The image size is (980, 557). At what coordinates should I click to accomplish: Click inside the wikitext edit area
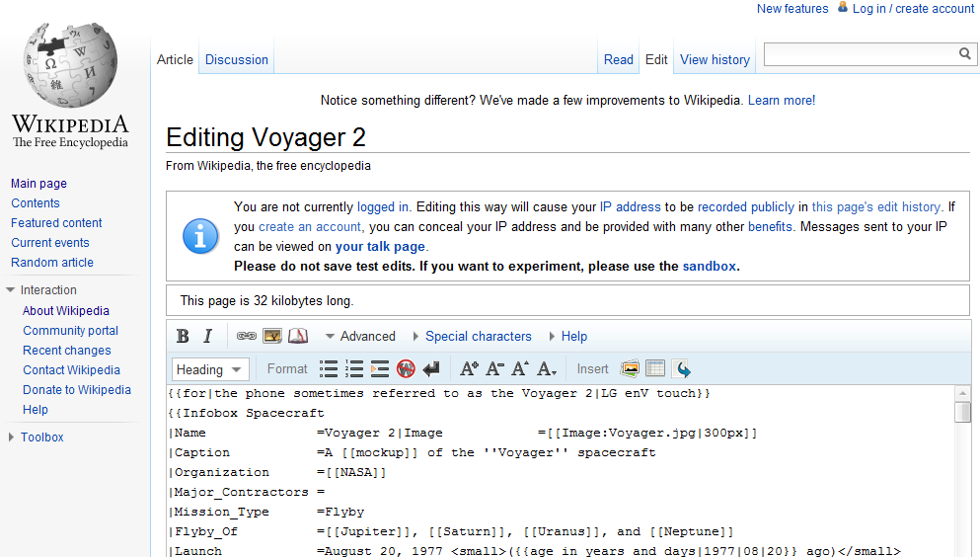pos(560,472)
